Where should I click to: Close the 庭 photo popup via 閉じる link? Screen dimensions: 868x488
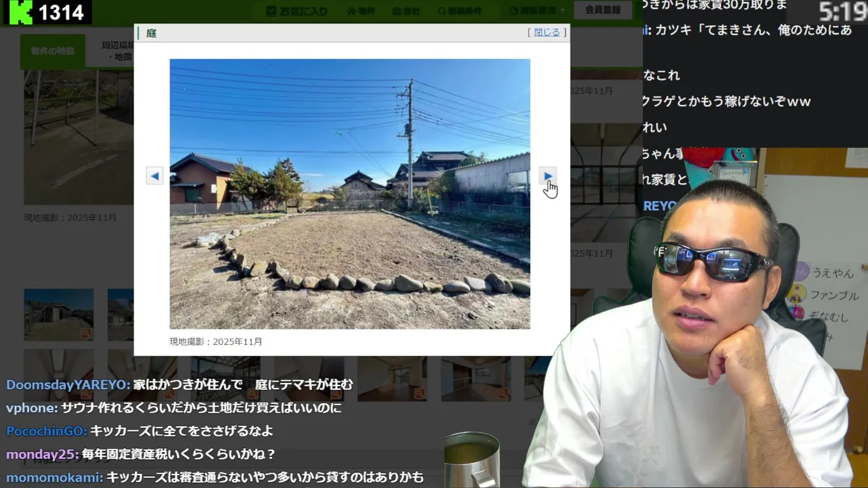(547, 32)
